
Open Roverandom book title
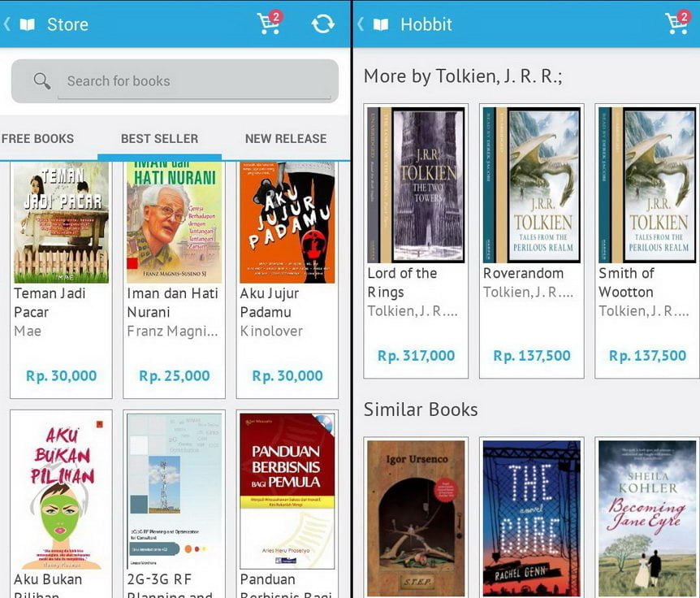tap(523, 273)
